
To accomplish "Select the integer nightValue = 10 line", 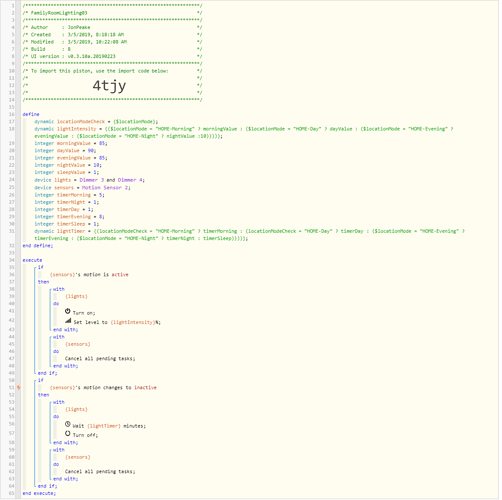I will pos(68,166).
